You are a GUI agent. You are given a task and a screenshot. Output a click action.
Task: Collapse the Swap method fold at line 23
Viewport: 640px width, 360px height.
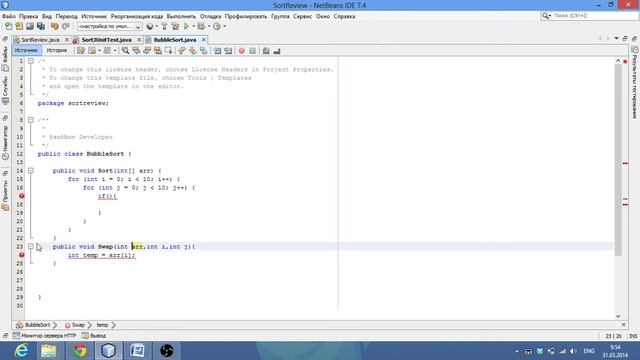click(x=31, y=247)
